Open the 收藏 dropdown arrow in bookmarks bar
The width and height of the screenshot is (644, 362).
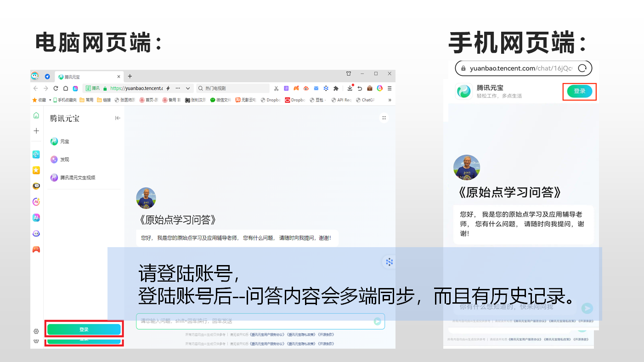pos(50,100)
